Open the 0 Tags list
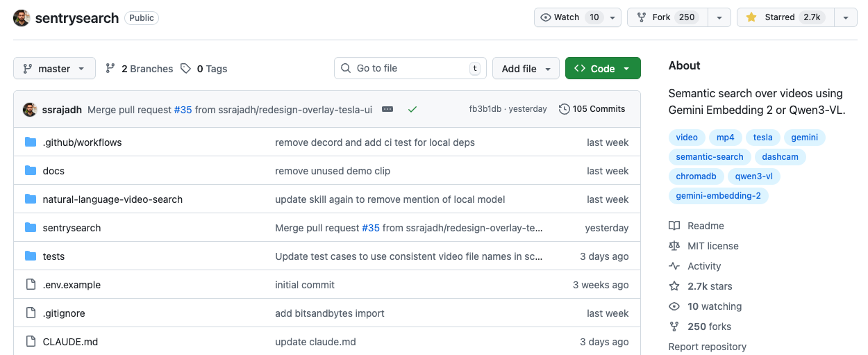The height and width of the screenshot is (355, 868). click(x=204, y=69)
